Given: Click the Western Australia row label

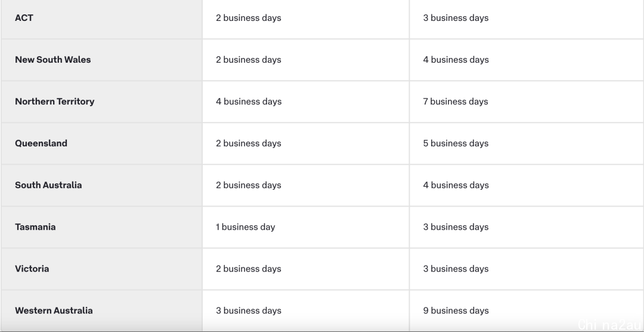Looking at the screenshot, I should click(54, 311).
